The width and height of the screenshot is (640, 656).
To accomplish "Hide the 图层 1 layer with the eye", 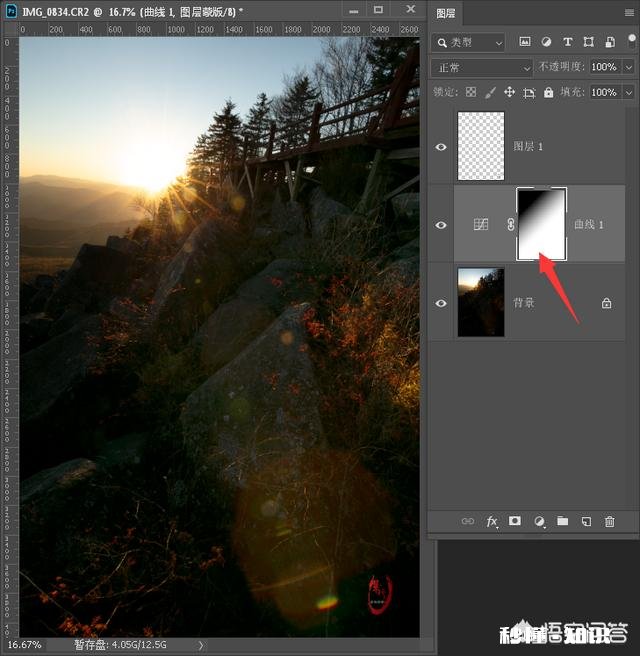I will tap(441, 147).
